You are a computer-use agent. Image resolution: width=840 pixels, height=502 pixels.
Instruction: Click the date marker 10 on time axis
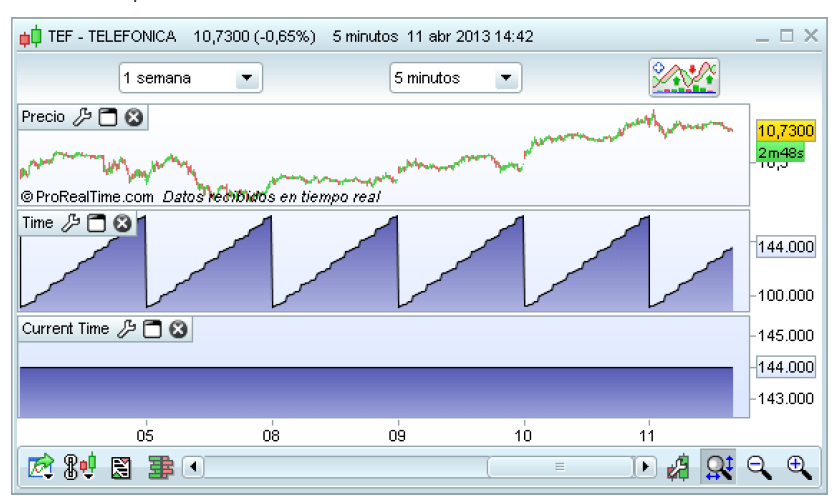[523, 436]
